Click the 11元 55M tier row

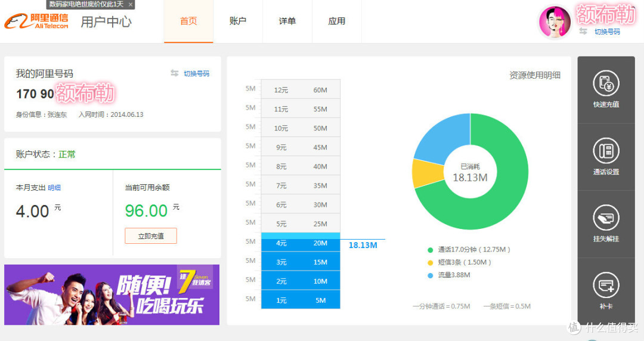click(x=301, y=108)
